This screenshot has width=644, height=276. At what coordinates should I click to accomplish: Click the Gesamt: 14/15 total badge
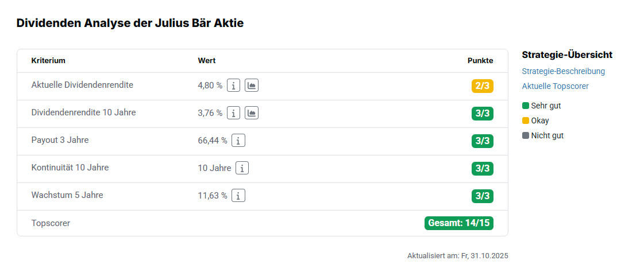click(x=458, y=223)
